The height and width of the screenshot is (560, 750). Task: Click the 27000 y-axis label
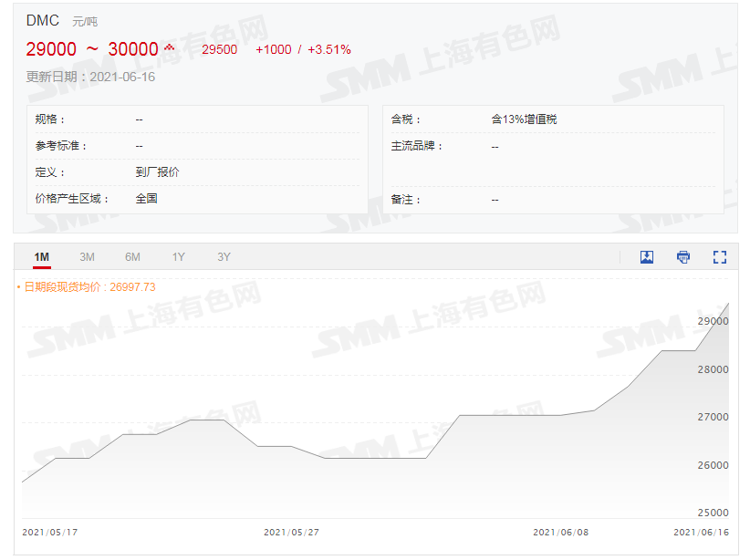(x=713, y=417)
